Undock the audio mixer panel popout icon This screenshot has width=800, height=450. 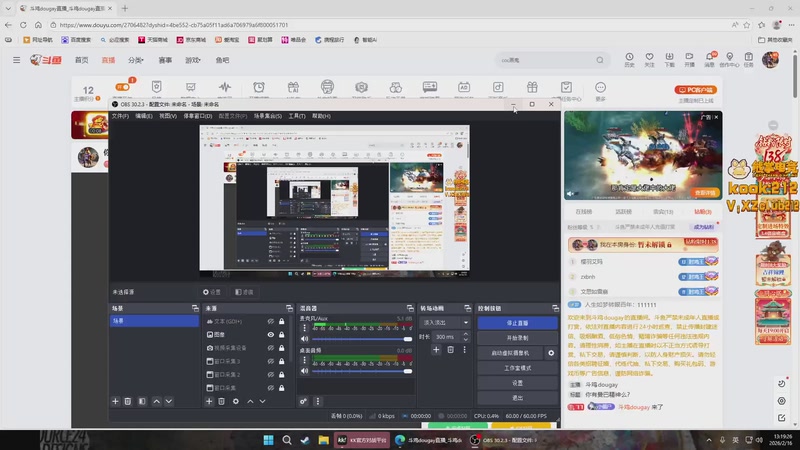coord(410,308)
